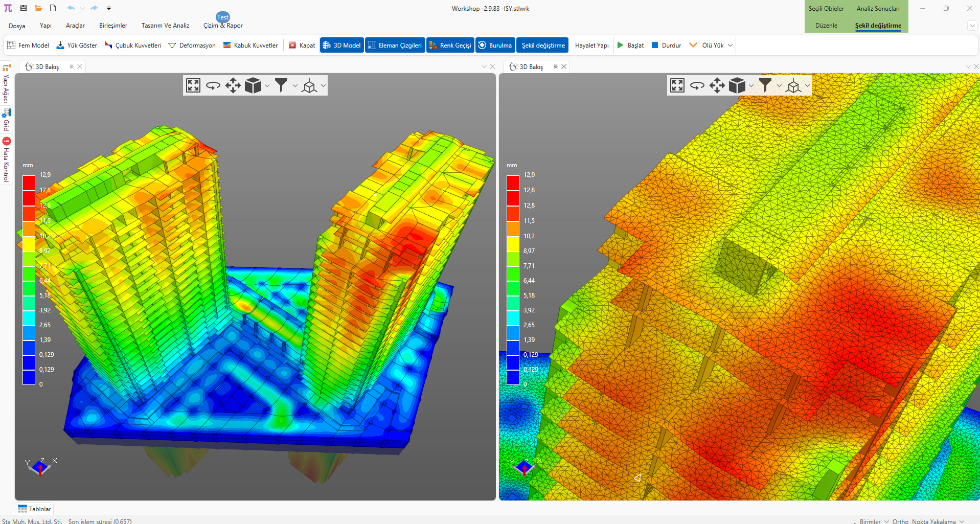Viewport: 980px width, 524px height.
Task: Click the 3D cube view icon in left viewport
Action: click(x=253, y=85)
